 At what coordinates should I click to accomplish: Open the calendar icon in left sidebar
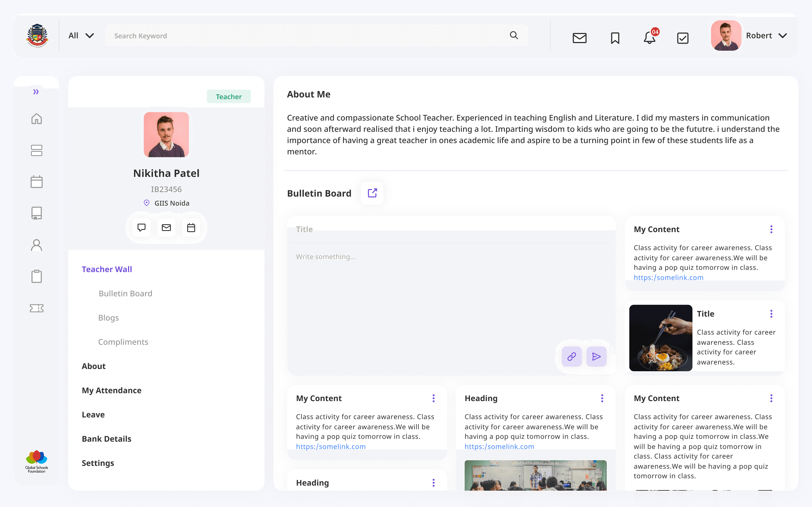37,182
